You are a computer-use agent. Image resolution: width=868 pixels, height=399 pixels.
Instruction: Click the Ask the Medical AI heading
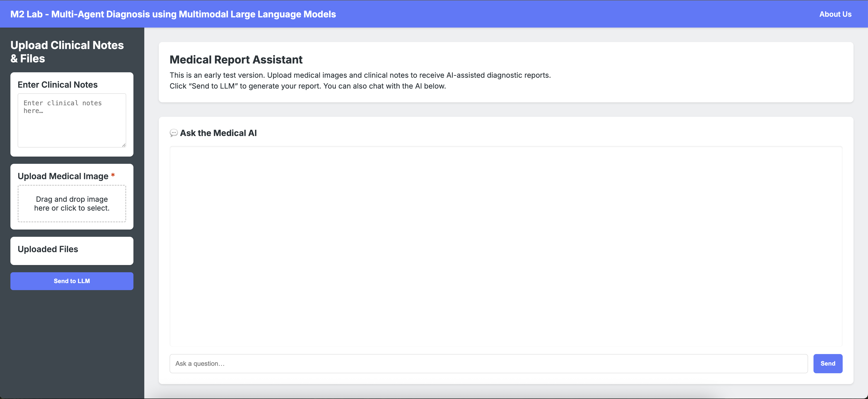coord(218,133)
